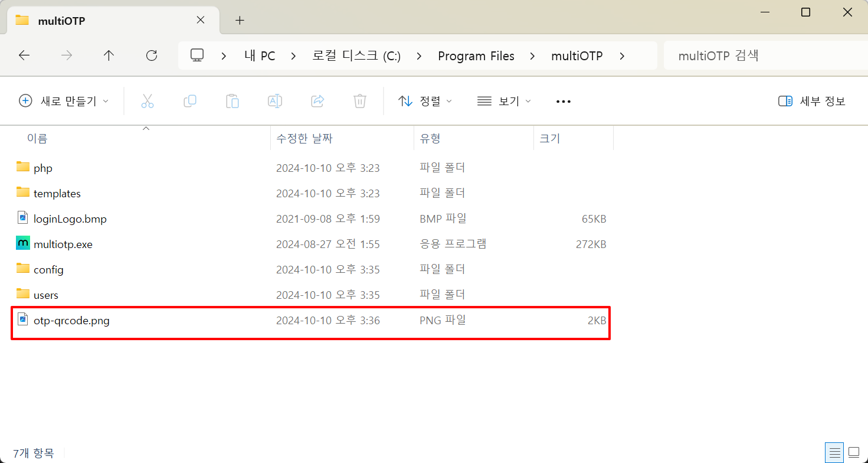Click the php folder name

point(43,168)
